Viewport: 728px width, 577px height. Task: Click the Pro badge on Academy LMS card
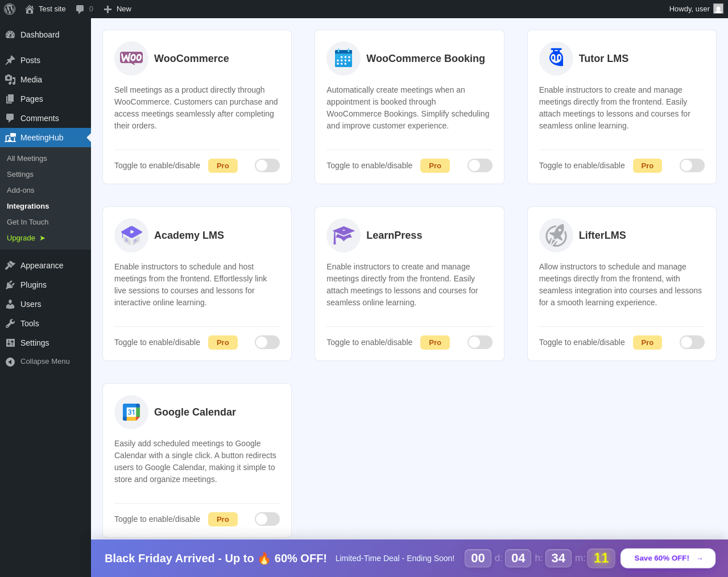click(223, 342)
